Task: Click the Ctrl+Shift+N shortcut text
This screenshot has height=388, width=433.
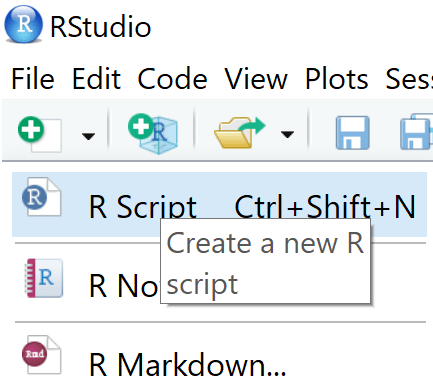Action: tap(325, 207)
